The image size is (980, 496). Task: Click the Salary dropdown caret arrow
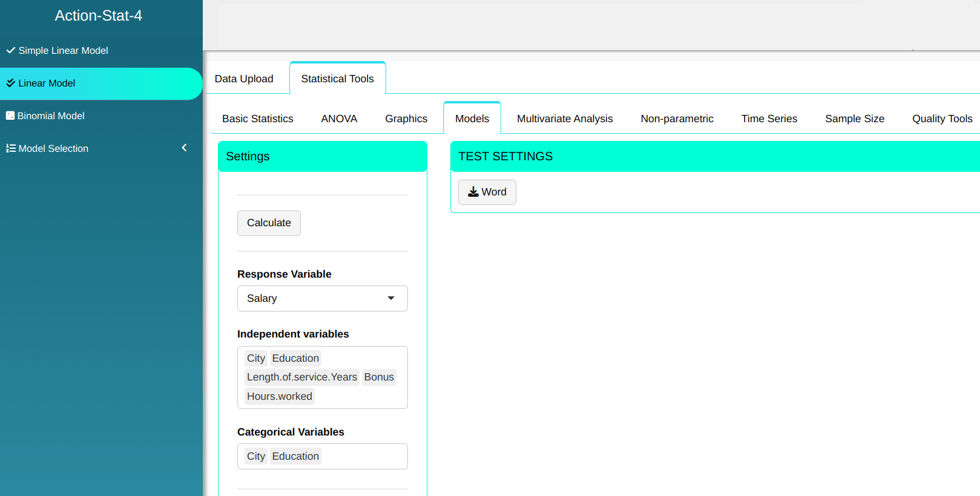tap(391, 298)
